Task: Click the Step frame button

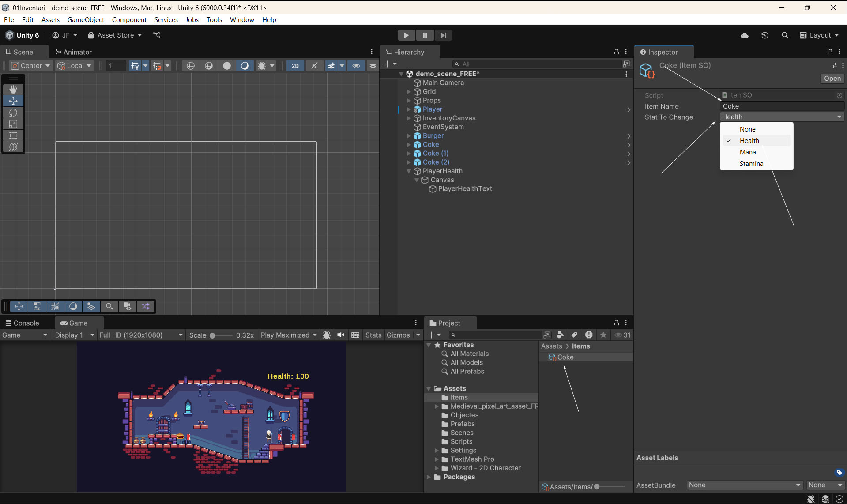Action: click(x=443, y=35)
